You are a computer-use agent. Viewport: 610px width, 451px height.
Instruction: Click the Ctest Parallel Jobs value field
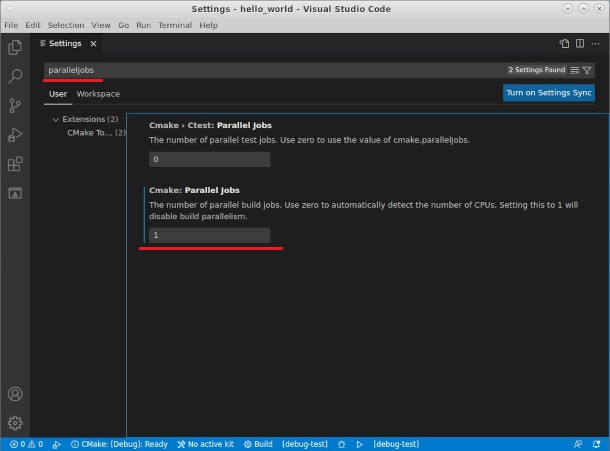tap(210, 159)
